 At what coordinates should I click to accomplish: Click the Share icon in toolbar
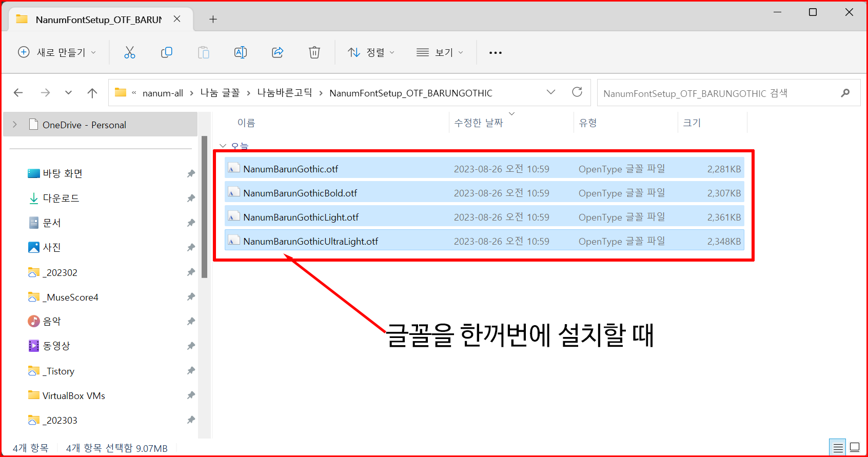click(x=278, y=52)
